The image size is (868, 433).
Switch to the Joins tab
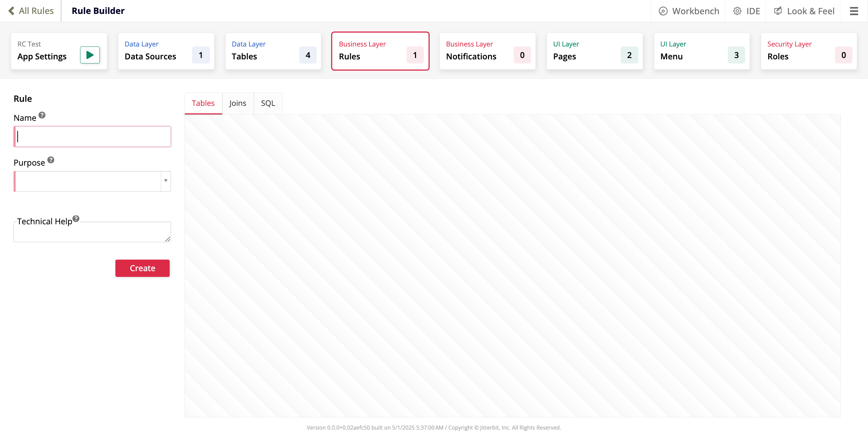[238, 103]
